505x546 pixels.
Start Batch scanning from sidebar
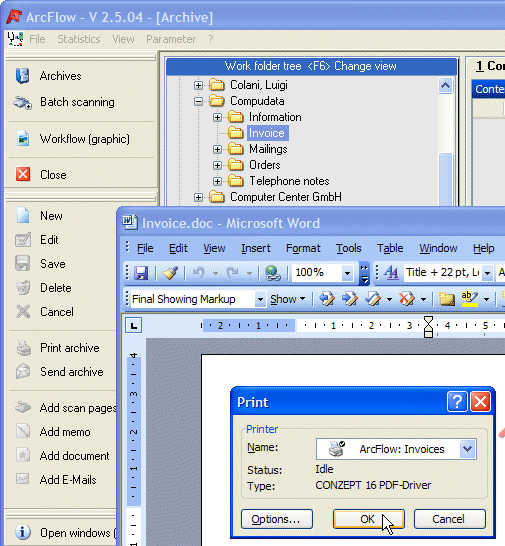coord(77,102)
